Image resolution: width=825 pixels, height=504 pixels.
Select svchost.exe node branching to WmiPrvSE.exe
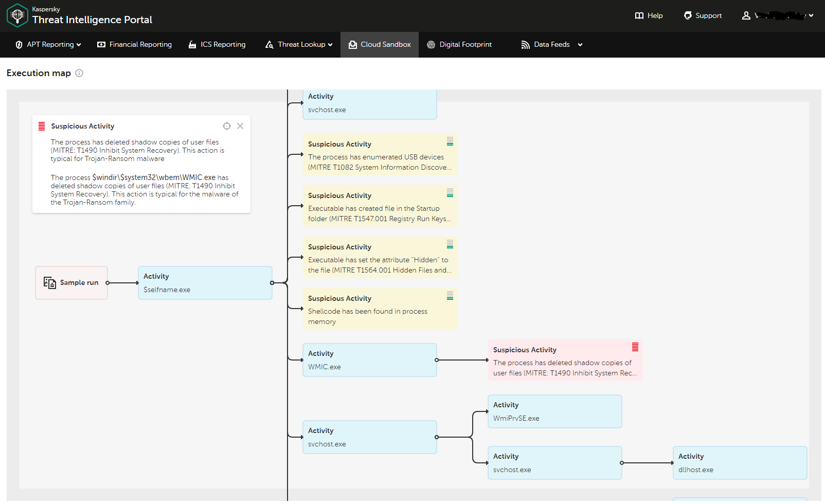coord(370,437)
